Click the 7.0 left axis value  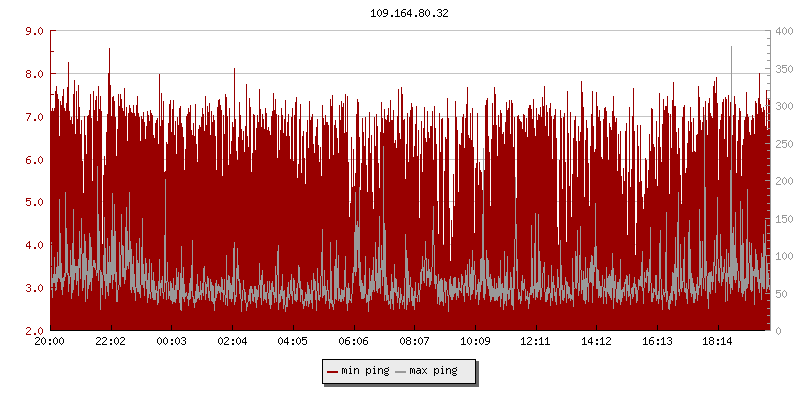[33, 117]
